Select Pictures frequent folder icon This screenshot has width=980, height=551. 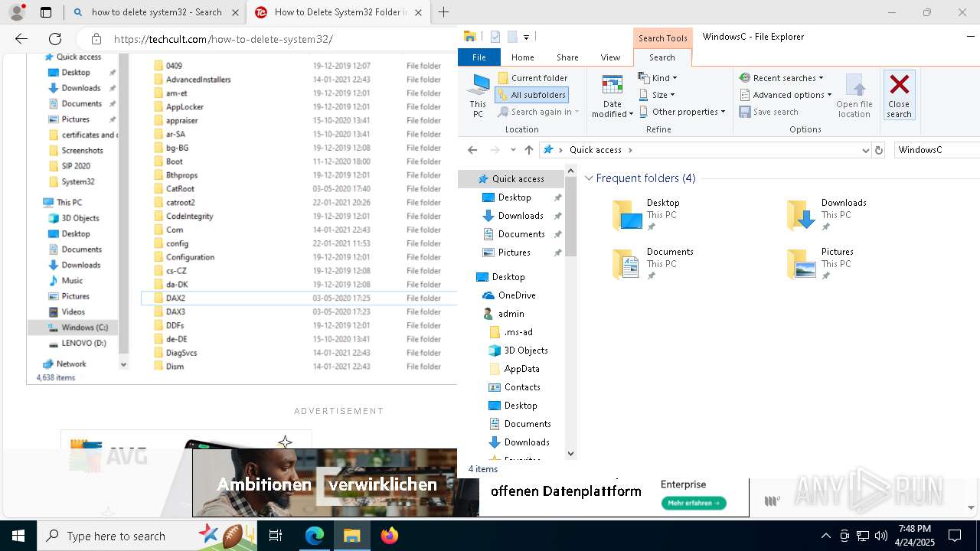pyautogui.click(x=802, y=264)
